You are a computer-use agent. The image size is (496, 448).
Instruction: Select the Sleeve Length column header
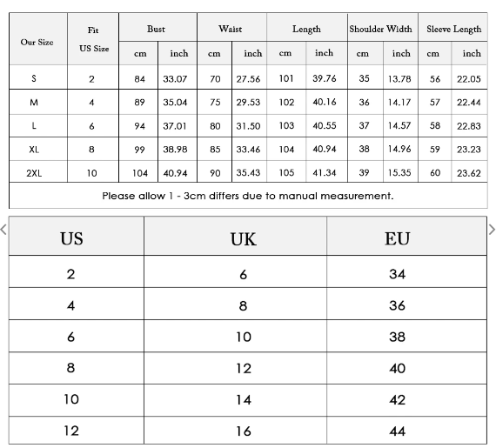pos(452,27)
